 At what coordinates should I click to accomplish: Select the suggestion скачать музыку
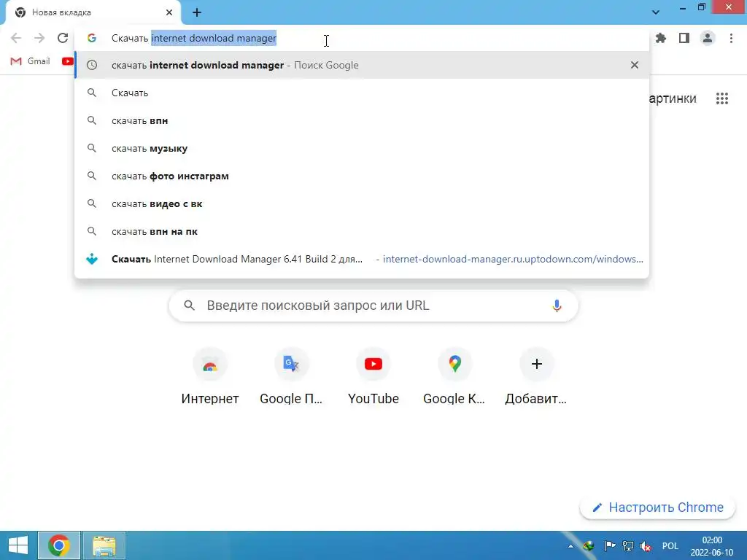362,148
